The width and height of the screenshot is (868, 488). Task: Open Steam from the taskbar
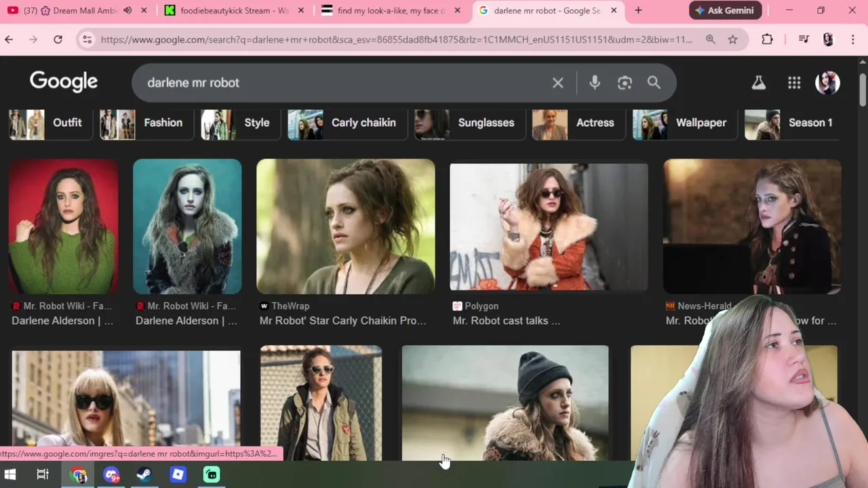[144, 474]
